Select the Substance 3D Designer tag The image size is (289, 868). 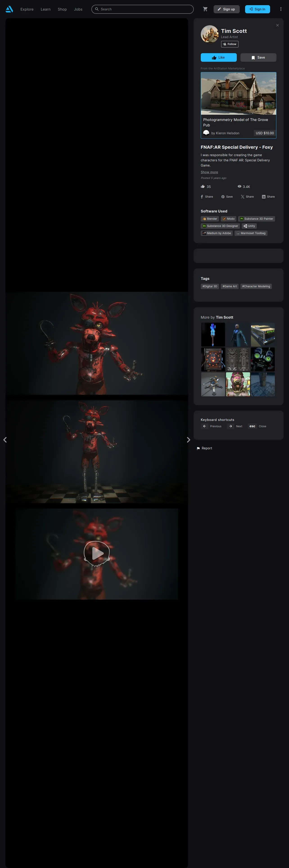[220, 226]
